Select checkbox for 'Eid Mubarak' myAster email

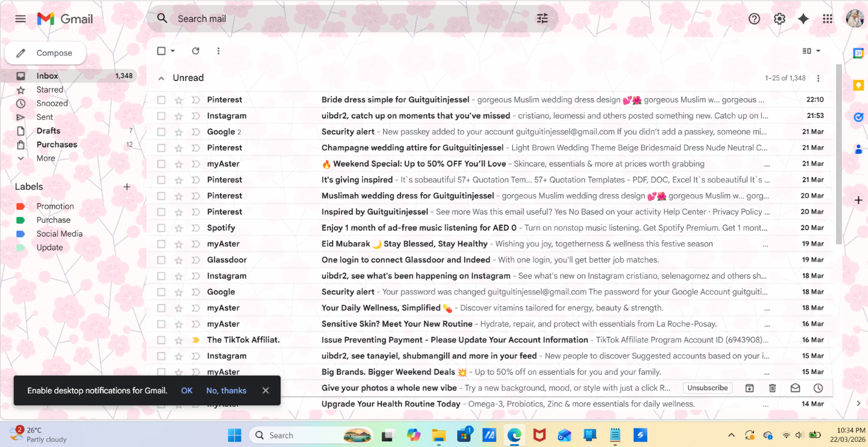(x=161, y=244)
